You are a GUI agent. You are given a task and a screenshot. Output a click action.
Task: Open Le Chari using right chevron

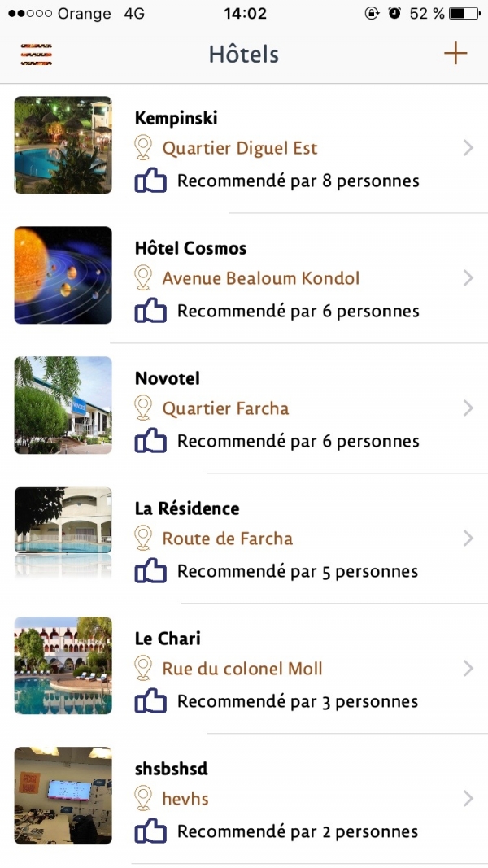[x=468, y=669]
